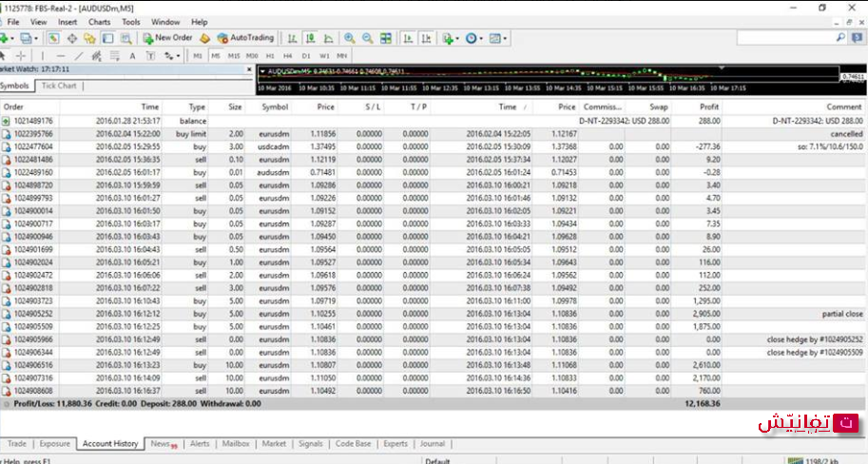Toggle the D1 timeframe
Image resolution: width=868 pixels, height=464 pixels.
tap(306, 56)
